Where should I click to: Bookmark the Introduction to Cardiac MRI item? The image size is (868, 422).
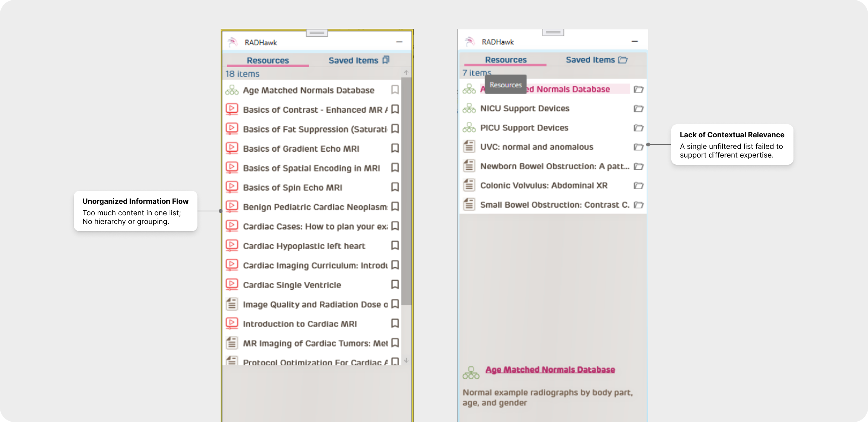pos(395,323)
